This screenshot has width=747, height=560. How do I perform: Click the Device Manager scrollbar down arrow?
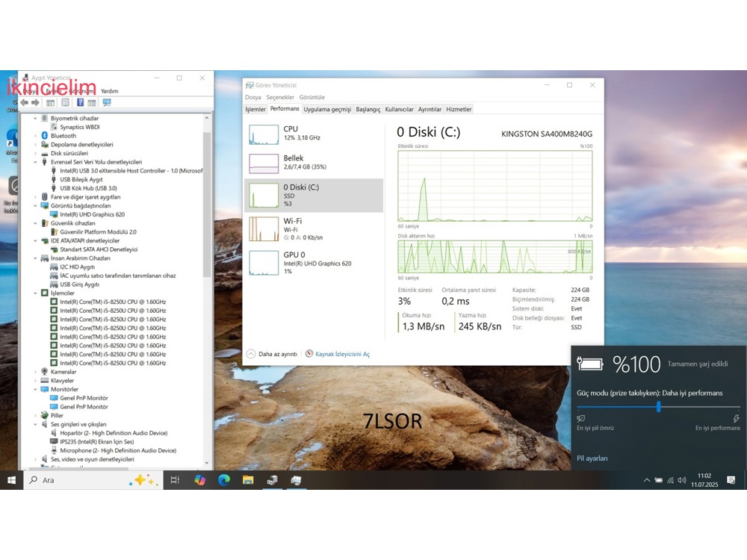tap(207, 462)
